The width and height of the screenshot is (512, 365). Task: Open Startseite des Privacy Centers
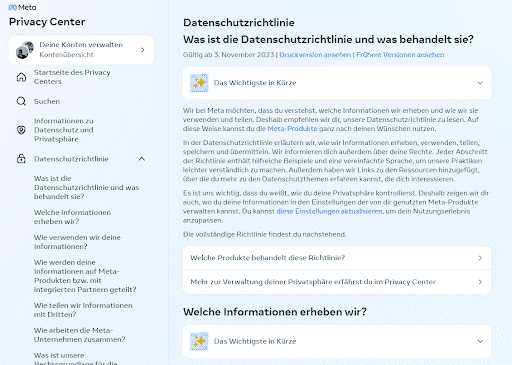[72, 77]
